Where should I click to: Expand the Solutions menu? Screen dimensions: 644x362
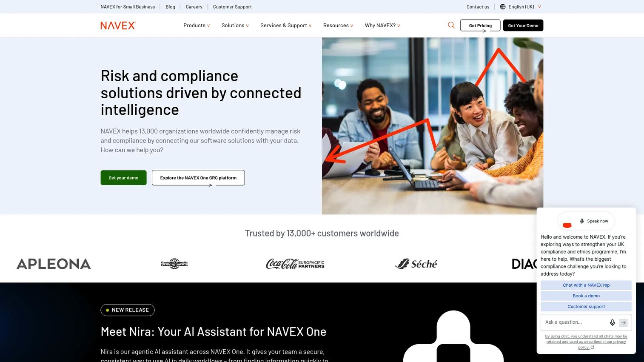235,26
